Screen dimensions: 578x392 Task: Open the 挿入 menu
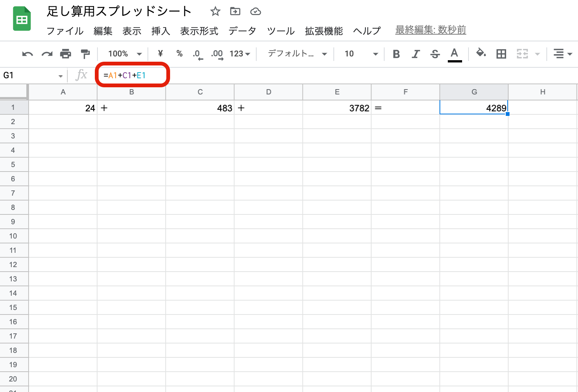click(161, 31)
